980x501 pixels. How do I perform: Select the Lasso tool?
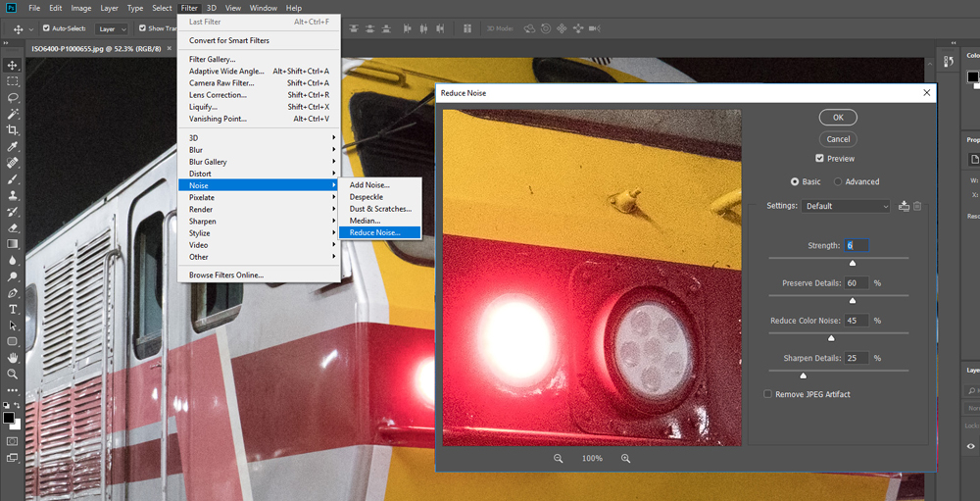(x=12, y=98)
